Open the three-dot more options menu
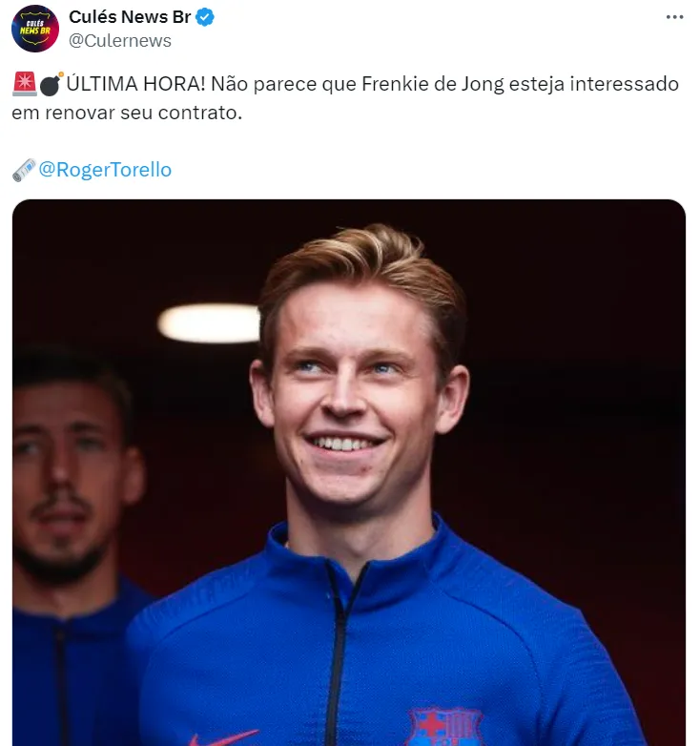This screenshot has width=700, height=746. [674, 17]
